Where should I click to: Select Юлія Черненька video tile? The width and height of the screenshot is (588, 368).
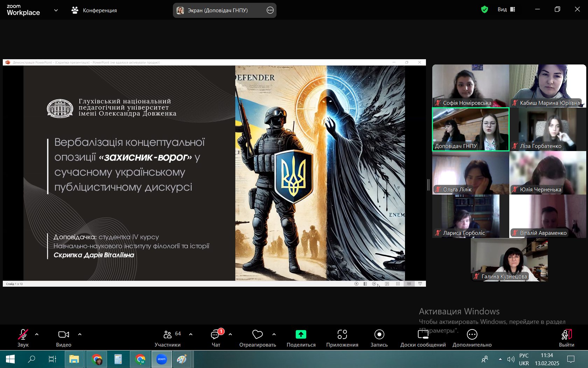pyautogui.click(x=548, y=173)
